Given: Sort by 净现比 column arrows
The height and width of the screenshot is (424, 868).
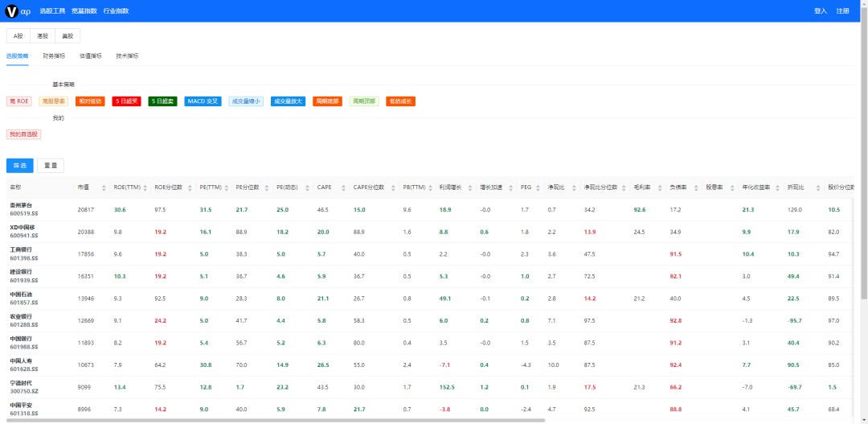Looking at the screenshot, I should click(x=574, y=187).
